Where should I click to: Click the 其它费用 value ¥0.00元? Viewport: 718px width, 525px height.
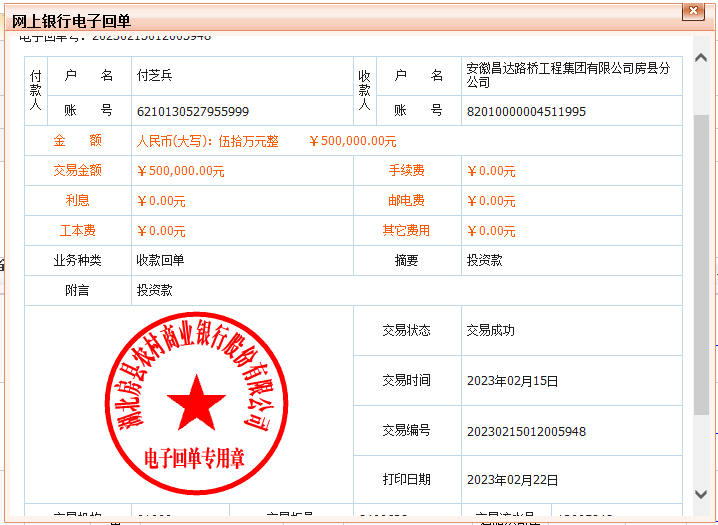[491, 231]
